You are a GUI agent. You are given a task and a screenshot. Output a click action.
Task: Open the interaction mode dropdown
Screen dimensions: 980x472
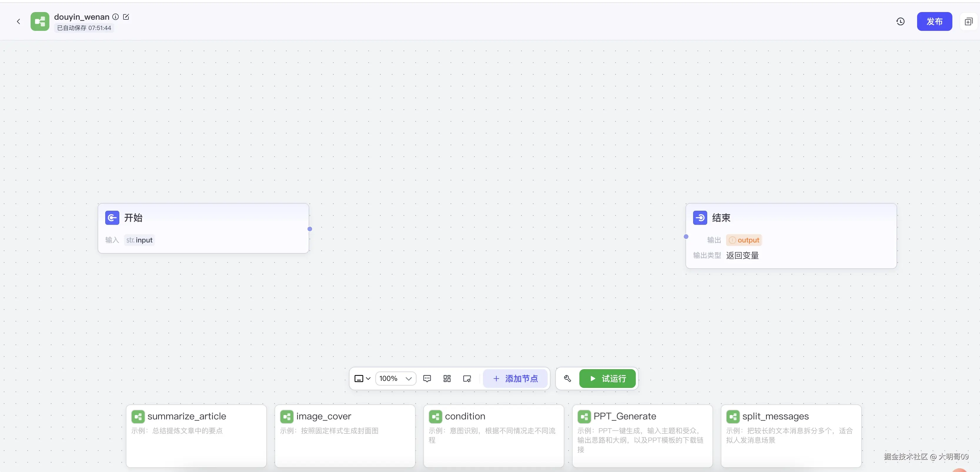362,379
